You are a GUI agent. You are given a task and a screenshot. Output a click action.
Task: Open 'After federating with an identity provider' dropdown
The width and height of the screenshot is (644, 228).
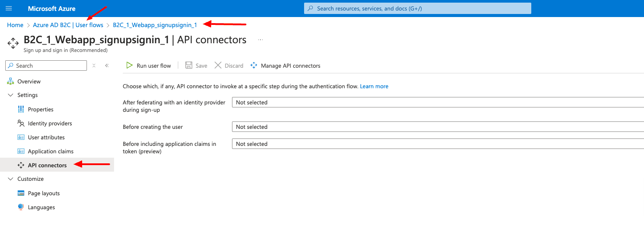coord(437,102)
